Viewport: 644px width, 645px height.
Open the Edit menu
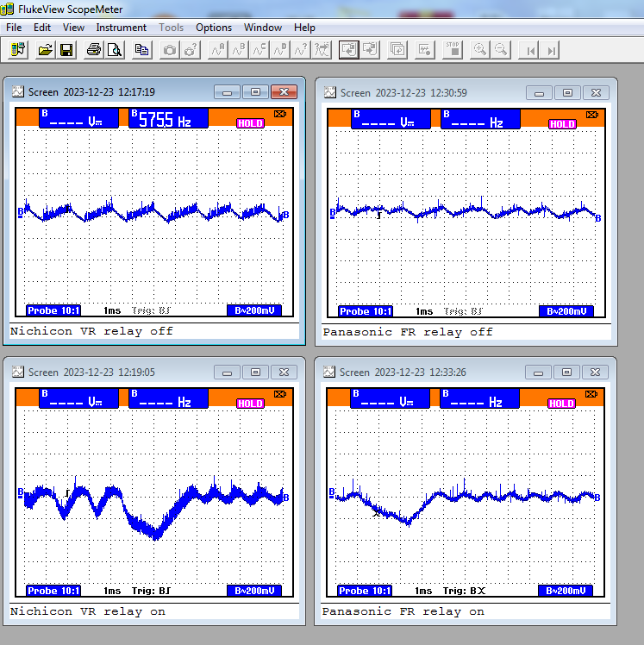tap(42, 28)
